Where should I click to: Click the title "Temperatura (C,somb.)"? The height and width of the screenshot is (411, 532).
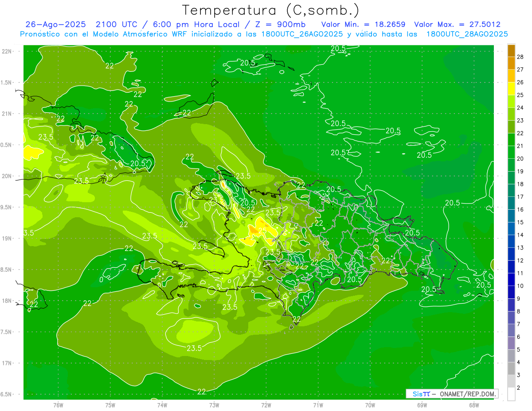pos(271,10)
